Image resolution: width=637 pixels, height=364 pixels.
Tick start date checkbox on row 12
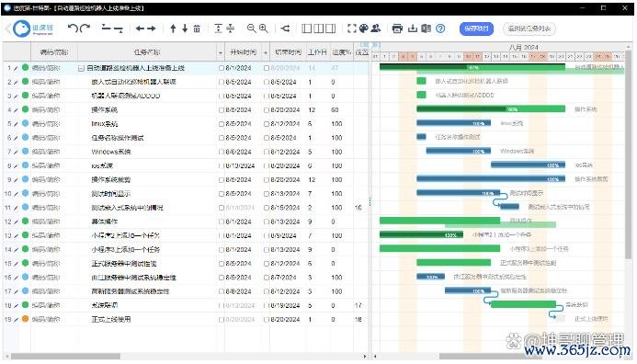(x=222, y=222)
